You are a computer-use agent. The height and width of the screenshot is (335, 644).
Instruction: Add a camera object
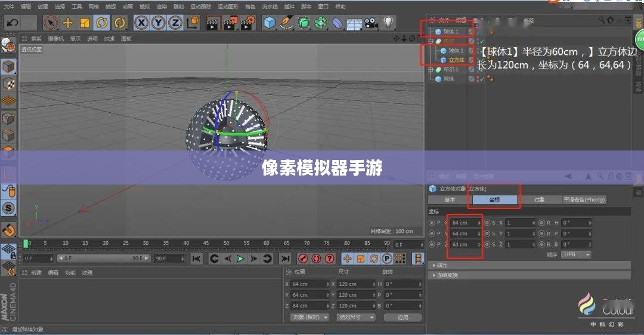click(x=371, y=23)
